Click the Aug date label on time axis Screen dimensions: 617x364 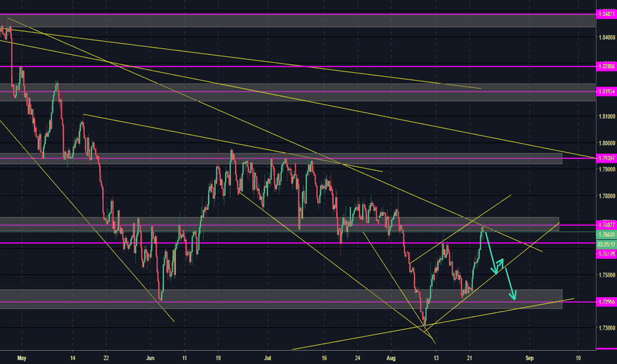point(391,358)
